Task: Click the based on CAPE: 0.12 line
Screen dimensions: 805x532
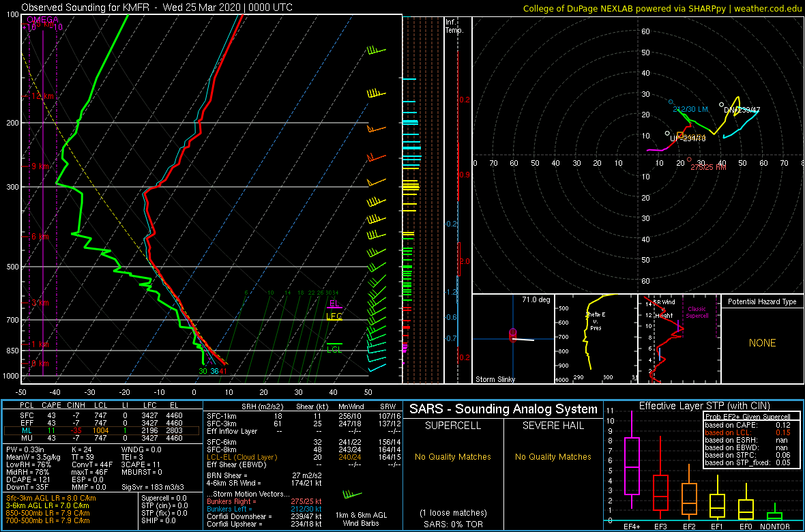Action: [748, 425]
